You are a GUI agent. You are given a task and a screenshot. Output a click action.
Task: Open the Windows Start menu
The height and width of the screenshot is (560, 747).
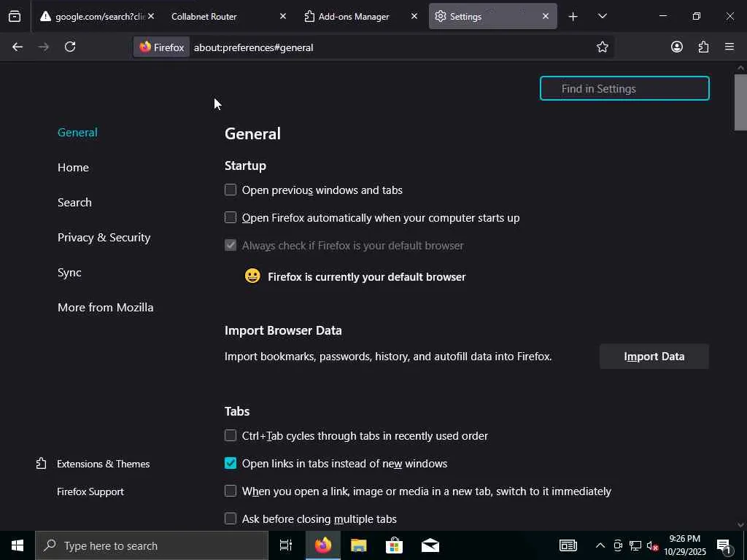(18, 545)
